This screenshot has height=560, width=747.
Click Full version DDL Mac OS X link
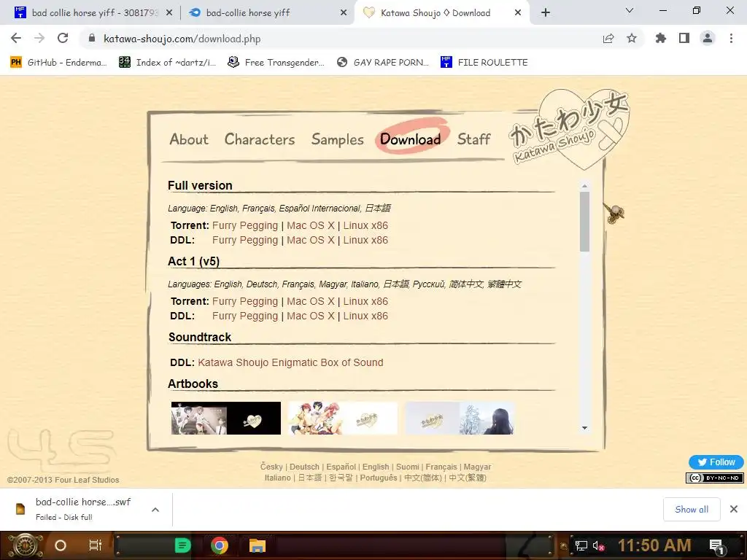[x=311, y=240]
